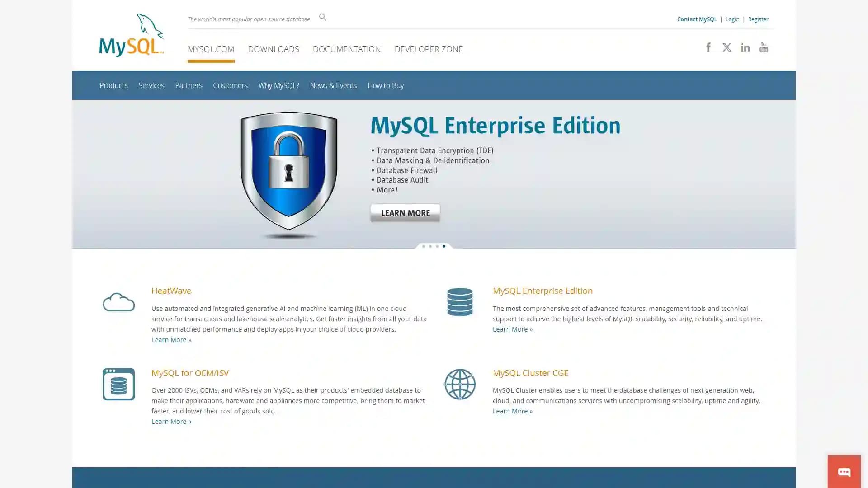Open the DOCUMENTATION tab
The image size is (868, 488).
coord(347,49)
